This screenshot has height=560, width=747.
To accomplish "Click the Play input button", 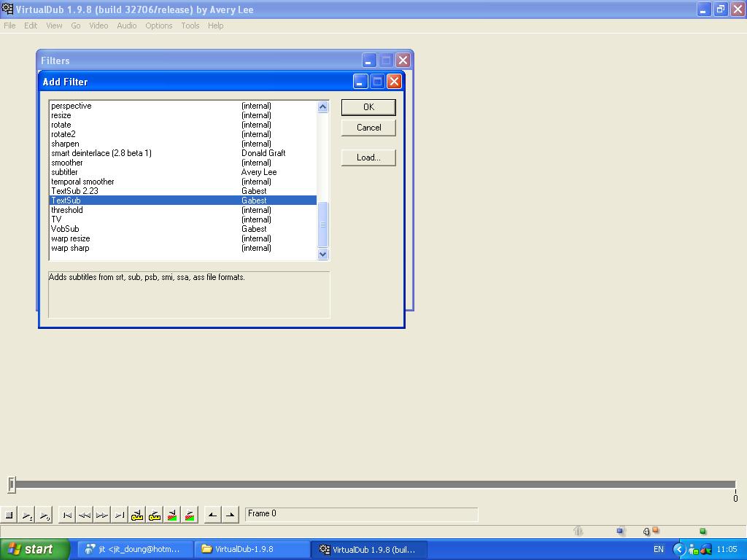I will coord(27,515).
